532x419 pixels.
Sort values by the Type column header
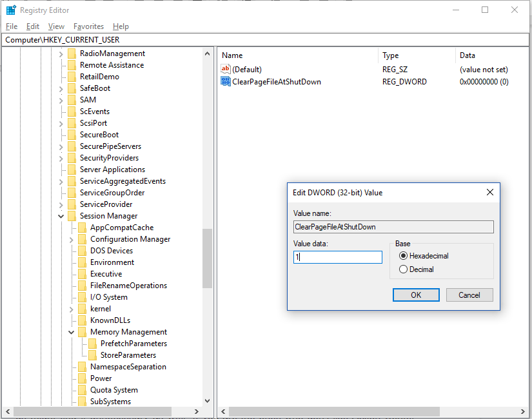[400, 55]
